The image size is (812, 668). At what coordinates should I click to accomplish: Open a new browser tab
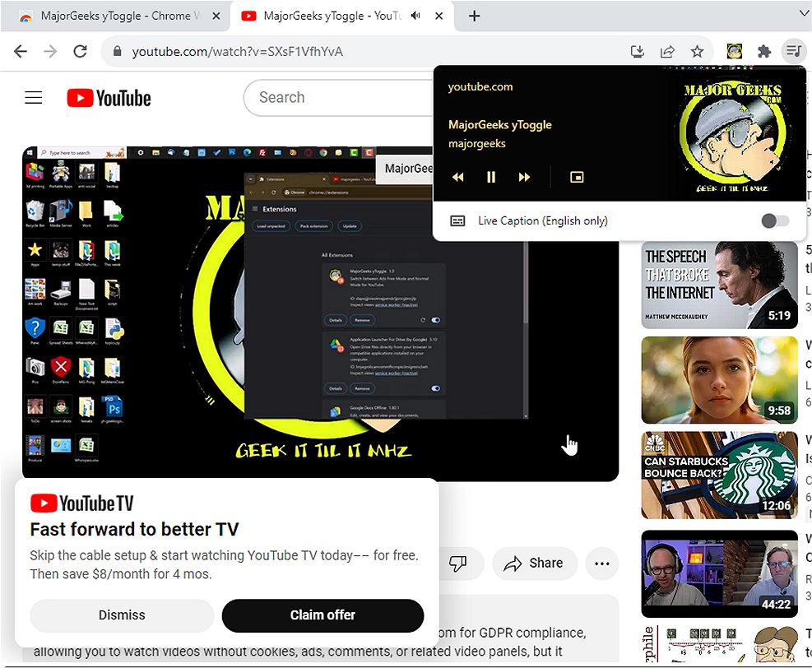[x=475, y=16]
